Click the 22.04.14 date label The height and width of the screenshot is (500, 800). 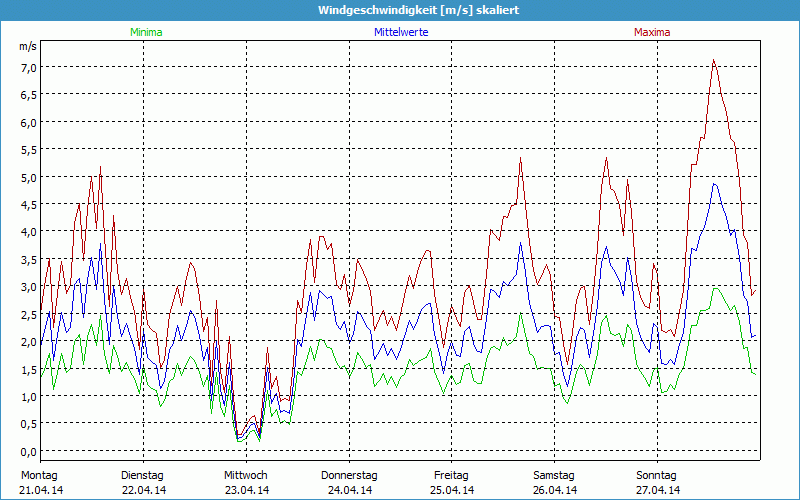pyautogui.click(x=144, y=490)
